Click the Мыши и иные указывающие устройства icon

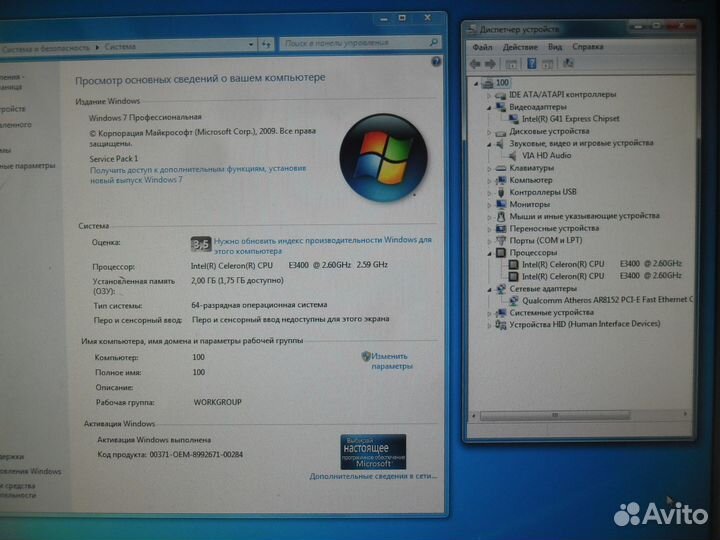[x=501, y=216]
